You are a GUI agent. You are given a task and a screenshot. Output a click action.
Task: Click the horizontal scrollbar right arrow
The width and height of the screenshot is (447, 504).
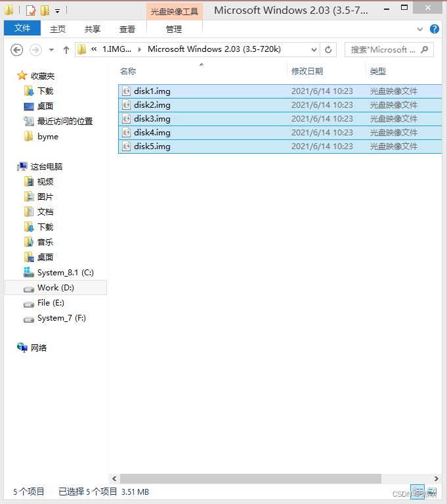coord(436,478)
